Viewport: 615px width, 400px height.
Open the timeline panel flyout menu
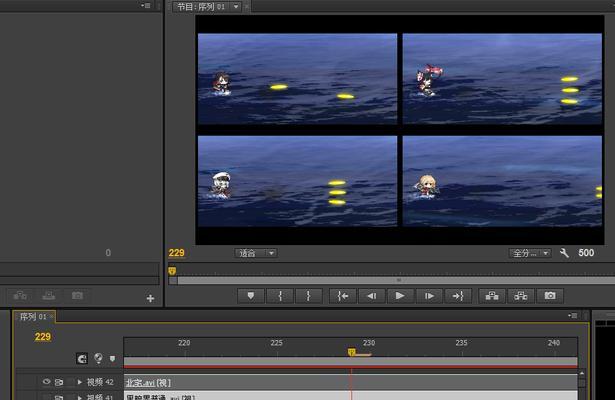click(572, 315)
